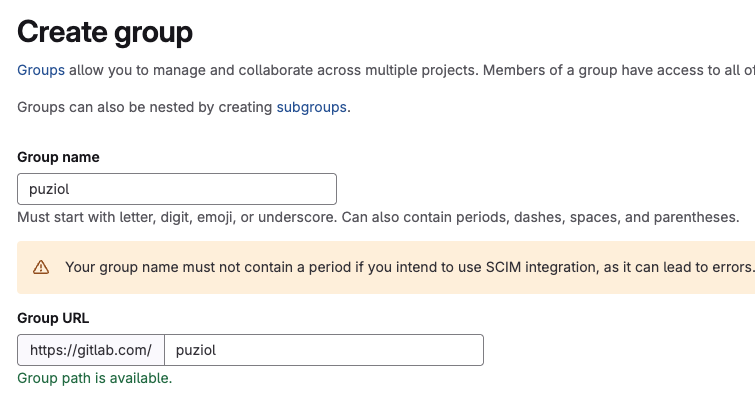The width and height of the screenshot is (755, 405).
Task: Focus the Group name input field
Action: point(177,189)
